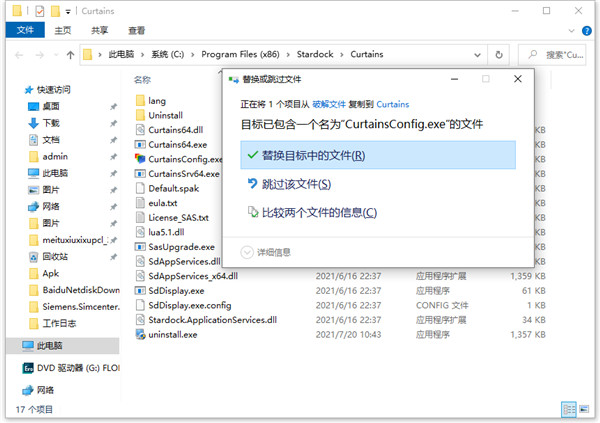Open Explorer help icon

pyautogui.click(x=586, y=31)
